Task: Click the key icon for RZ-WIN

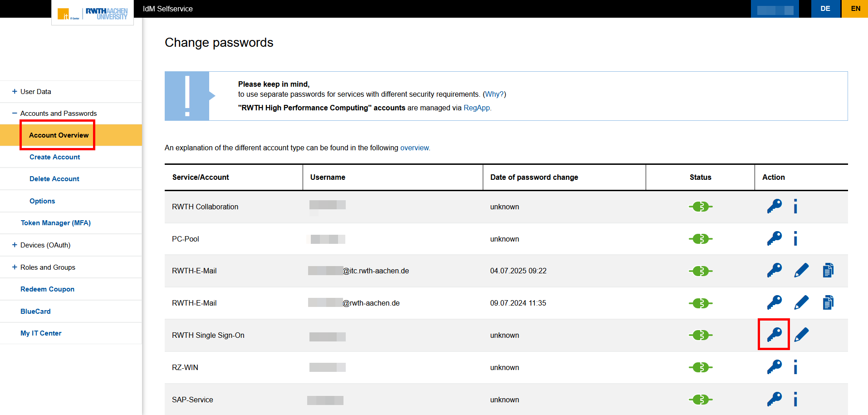Action: click(x=774, y=367)
